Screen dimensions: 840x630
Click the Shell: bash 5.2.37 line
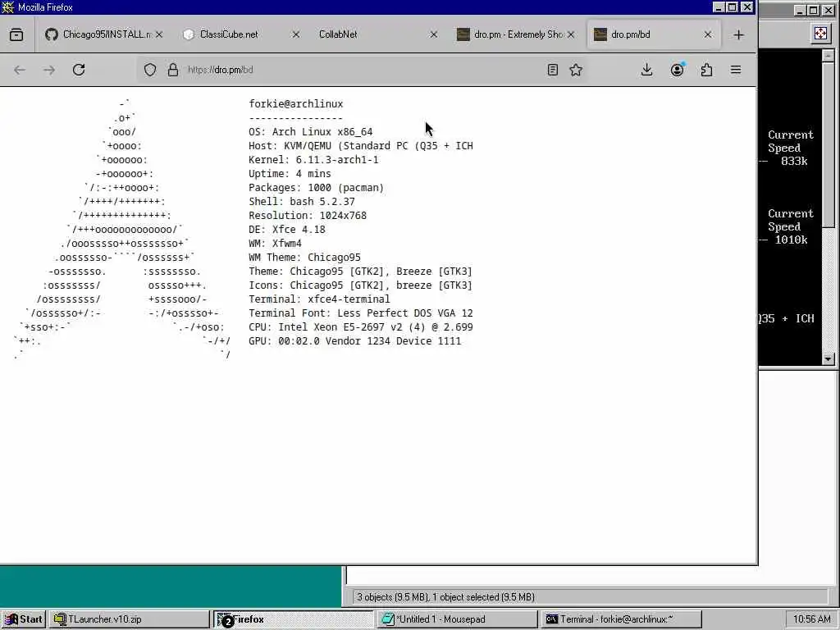(302, 202)
